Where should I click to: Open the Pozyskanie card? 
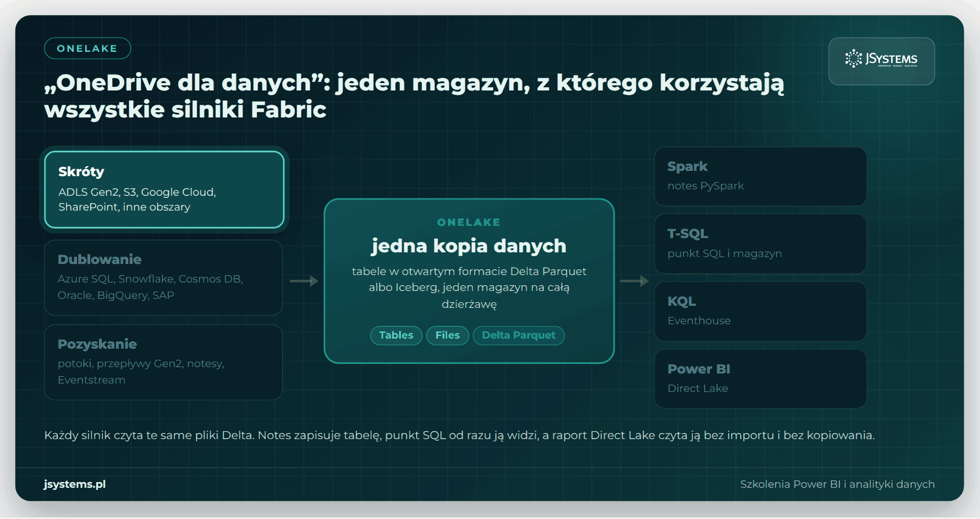coord(163,362)
